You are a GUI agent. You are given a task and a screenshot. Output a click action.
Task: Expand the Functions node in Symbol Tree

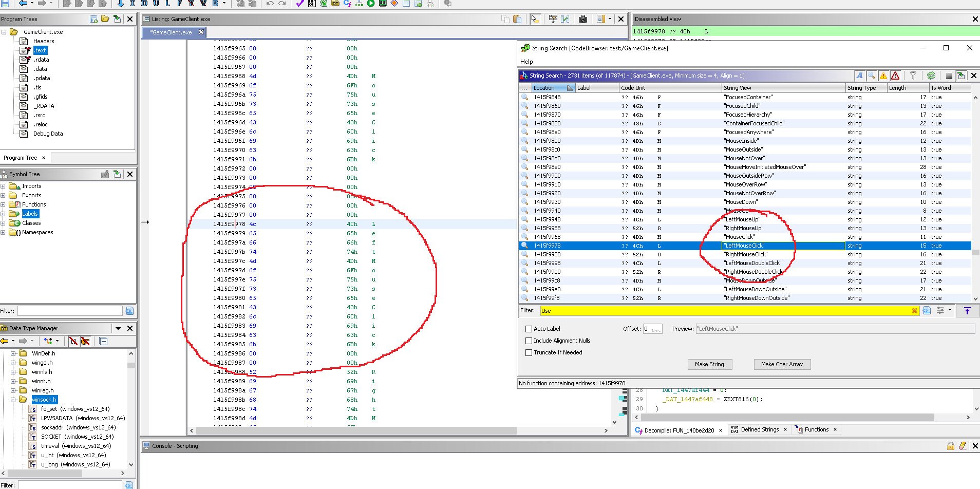coord(3,204)
